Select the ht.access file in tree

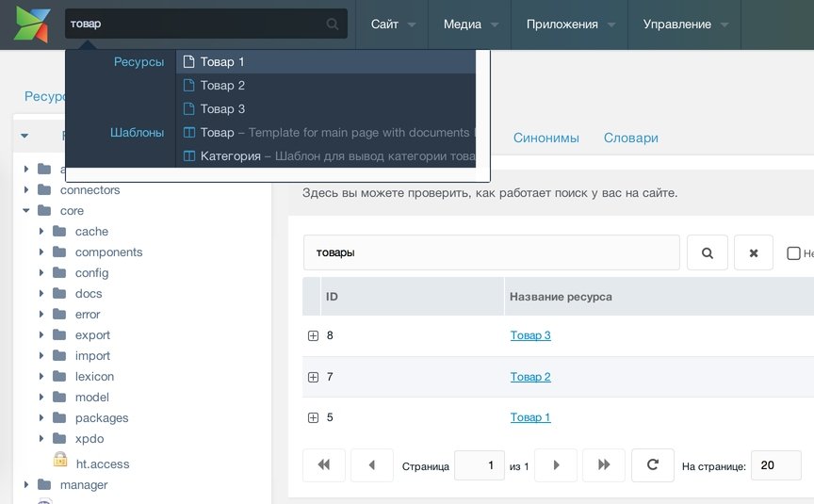click(x=103, y=464)
